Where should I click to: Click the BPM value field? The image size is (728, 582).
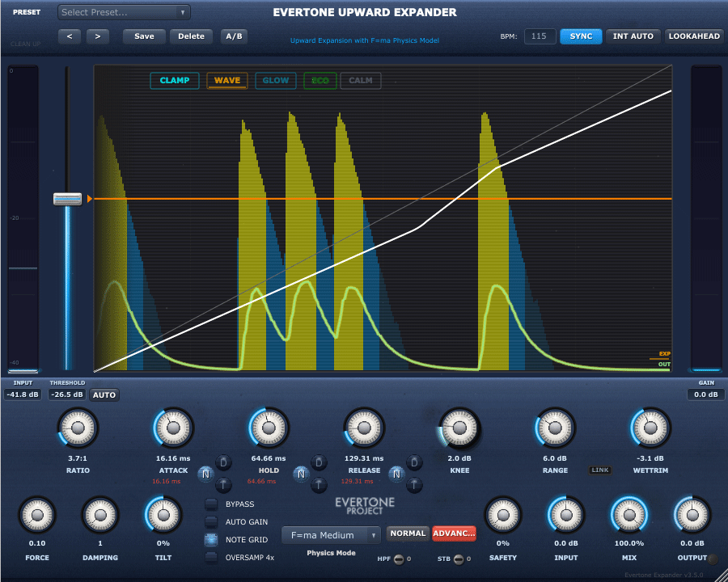coord(539,36)
